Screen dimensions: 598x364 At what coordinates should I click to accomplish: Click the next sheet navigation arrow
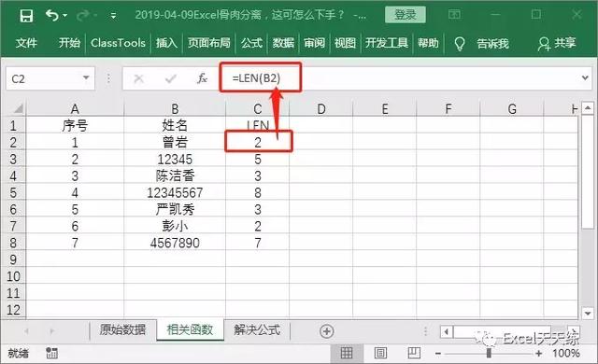[52, 331]
